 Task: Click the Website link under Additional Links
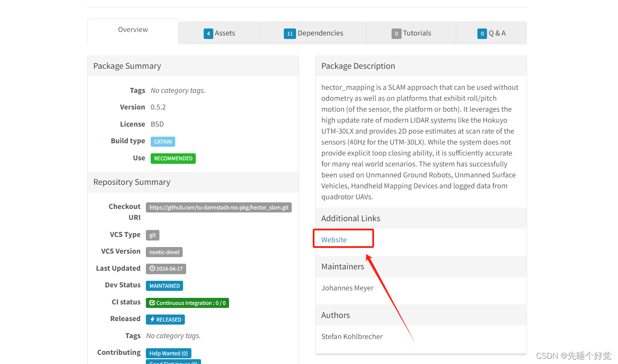pyautogui.click(x=334, y=240)
